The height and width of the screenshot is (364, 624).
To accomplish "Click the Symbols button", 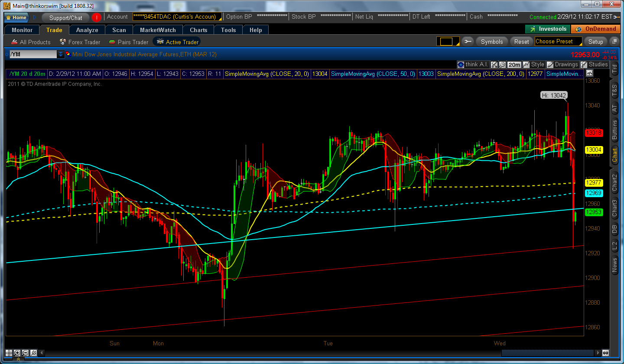I will 492,42.
